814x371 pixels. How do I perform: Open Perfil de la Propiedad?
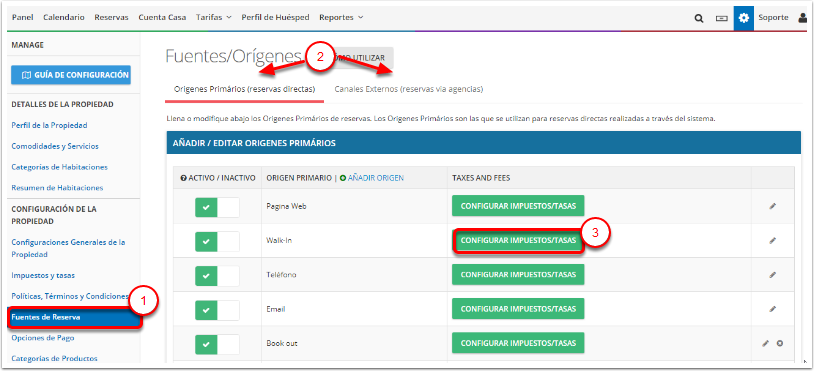point(49,125)
